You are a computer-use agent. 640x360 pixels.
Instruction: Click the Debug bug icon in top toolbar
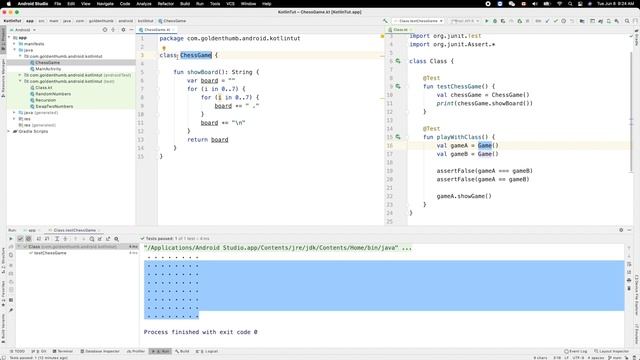pyautogui.click(x=495, y=21)
